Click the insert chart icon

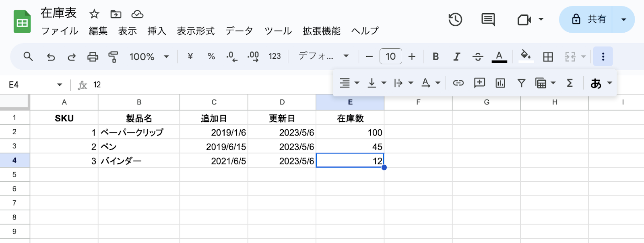[500, 83]
